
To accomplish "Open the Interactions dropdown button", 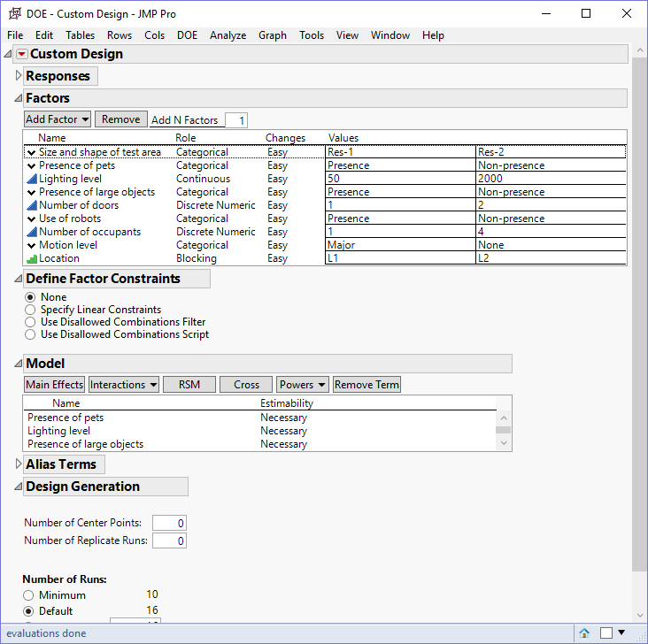I will [x=124, y=385].
